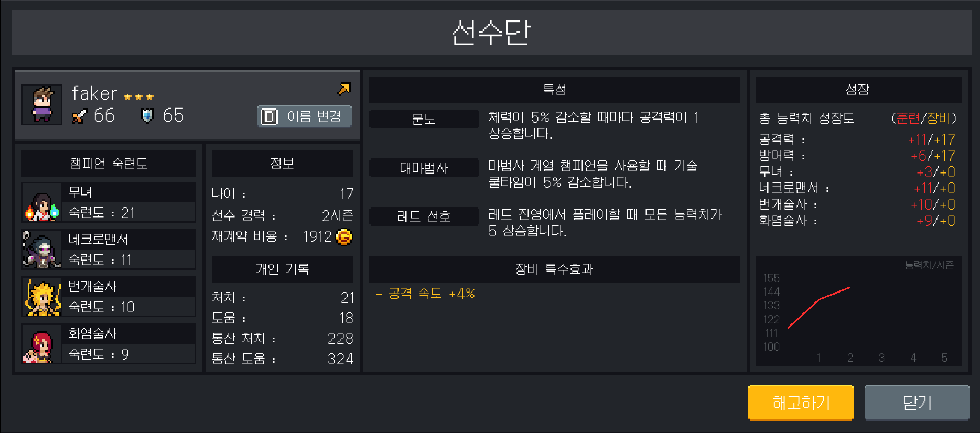Click the orange arrow icon beside faker

pyautogui.click(x=344, y=89)
